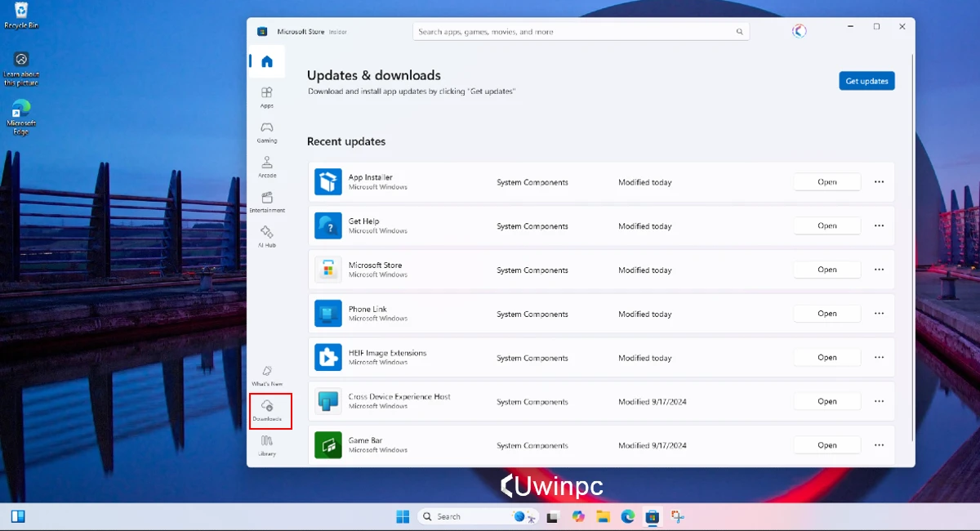The height and width of the screenshot is (531, 980).
Task: Open more options for HEIF Image Extensions
Action: click(x=879, y=357)
